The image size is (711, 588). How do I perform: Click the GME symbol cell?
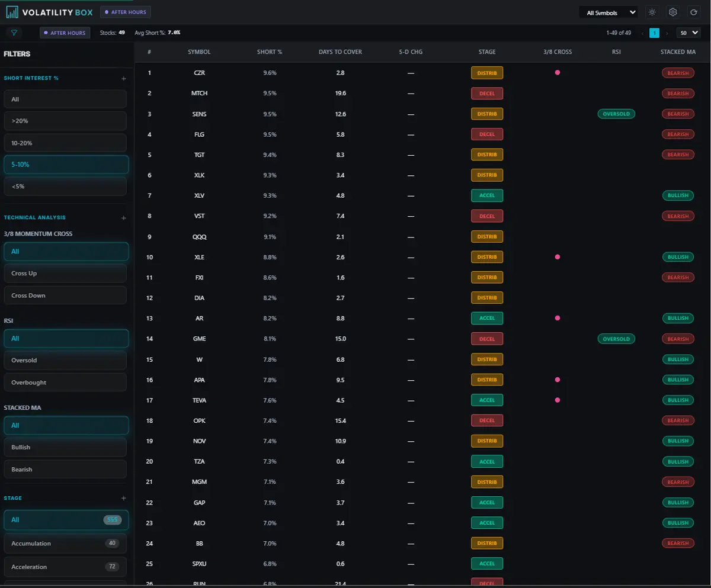[199, 339]
